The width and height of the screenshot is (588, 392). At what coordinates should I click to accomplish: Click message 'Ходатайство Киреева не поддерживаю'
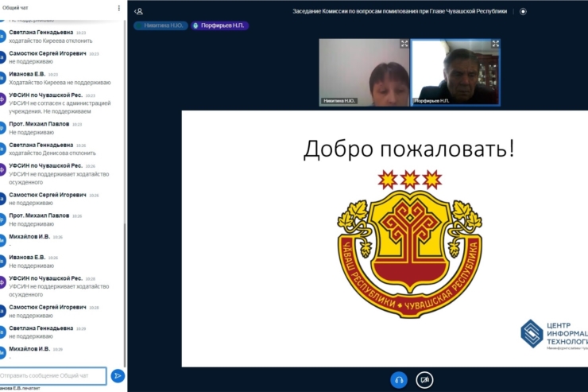pyautogui.click(x=60, y=83)
